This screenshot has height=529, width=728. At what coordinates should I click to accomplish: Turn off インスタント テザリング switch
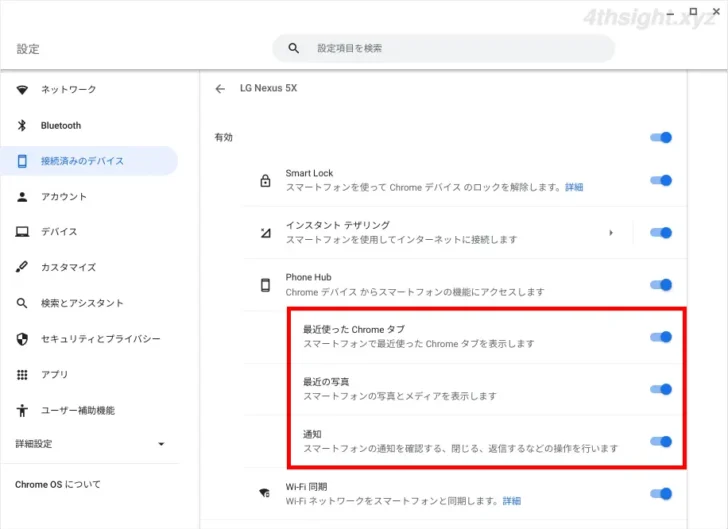pyautogui.click(x=661, y=233)
